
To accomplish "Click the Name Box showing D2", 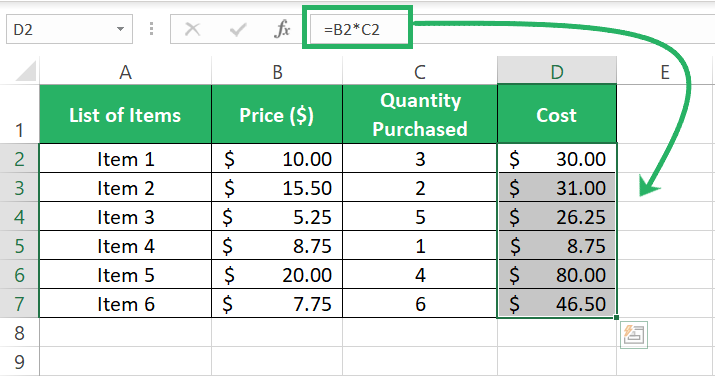I will click(x=69, y=29).
